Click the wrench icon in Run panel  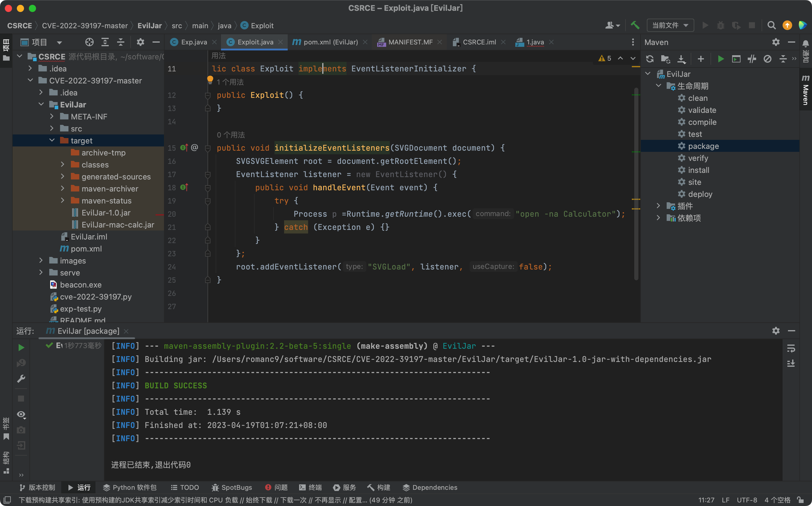point(21,379)
